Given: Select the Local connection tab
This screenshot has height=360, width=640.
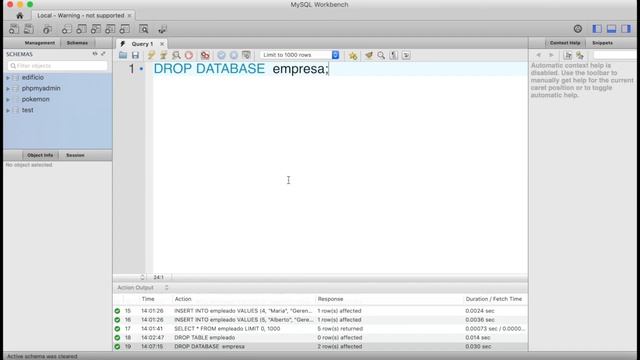Looking at the screenshot, I should click(x=80, y=16).
